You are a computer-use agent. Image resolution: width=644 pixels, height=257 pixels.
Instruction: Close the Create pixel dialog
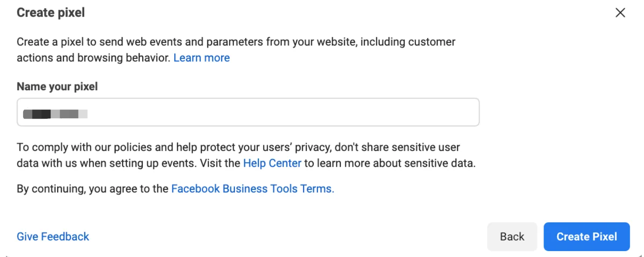click(x=620, y=13)
